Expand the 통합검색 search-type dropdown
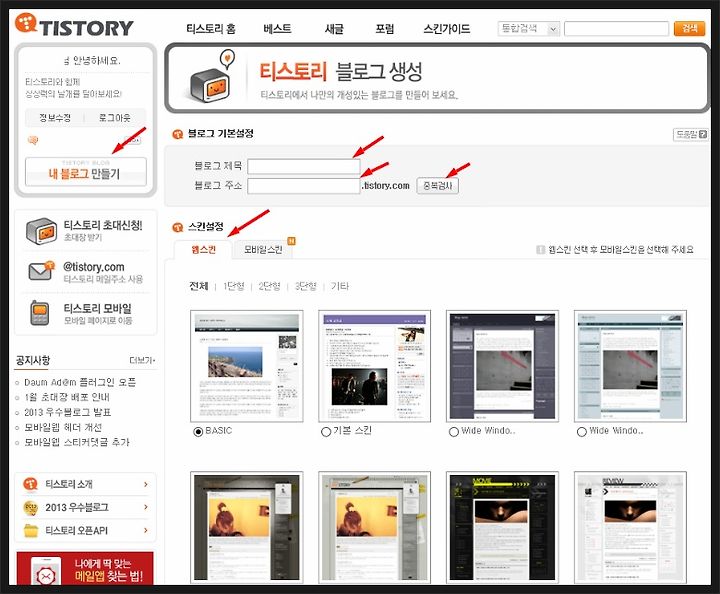 (529, 29)
